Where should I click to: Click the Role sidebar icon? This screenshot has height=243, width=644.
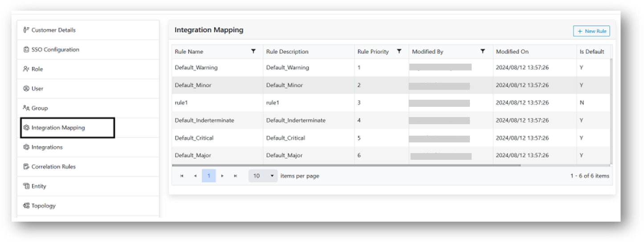tap(26, 69)
